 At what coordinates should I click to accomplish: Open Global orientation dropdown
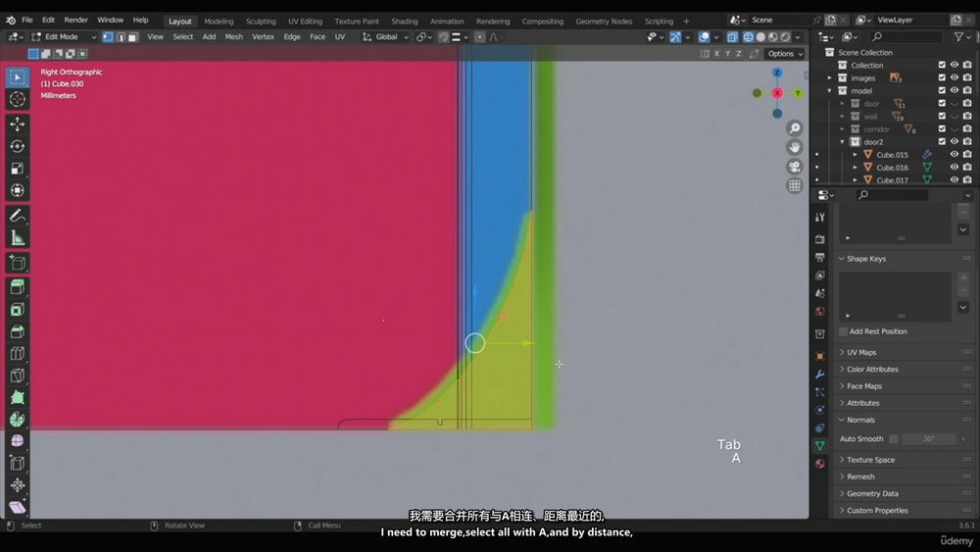point(385,37)
